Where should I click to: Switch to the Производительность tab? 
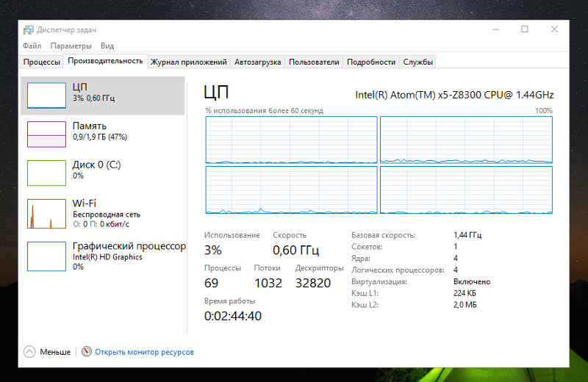[x=105, y=61]
